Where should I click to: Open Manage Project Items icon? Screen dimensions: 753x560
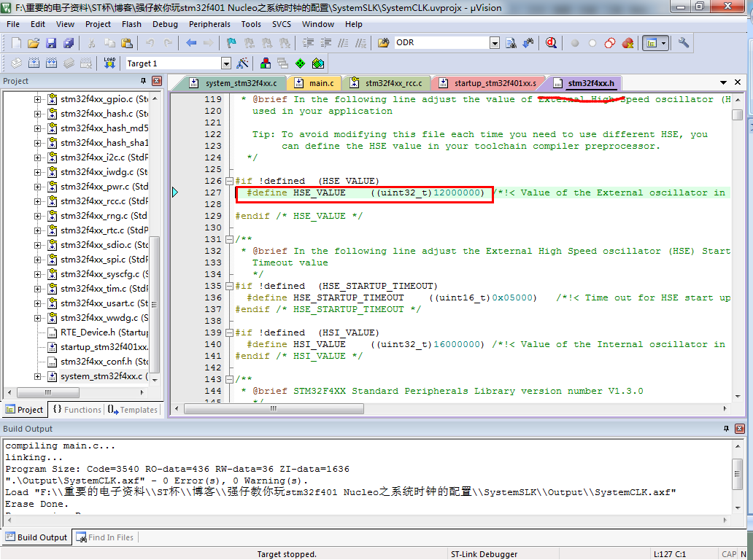point(265,63)
